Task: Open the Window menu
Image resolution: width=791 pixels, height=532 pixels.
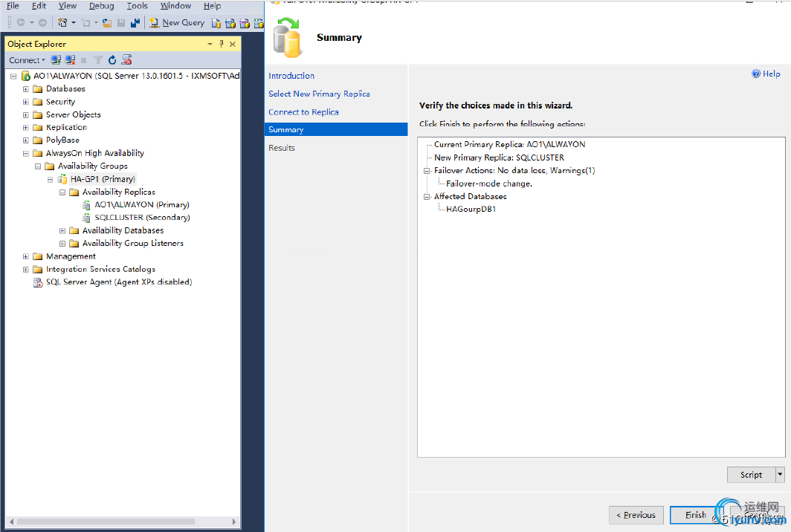Action: click(x=175, y=6)
